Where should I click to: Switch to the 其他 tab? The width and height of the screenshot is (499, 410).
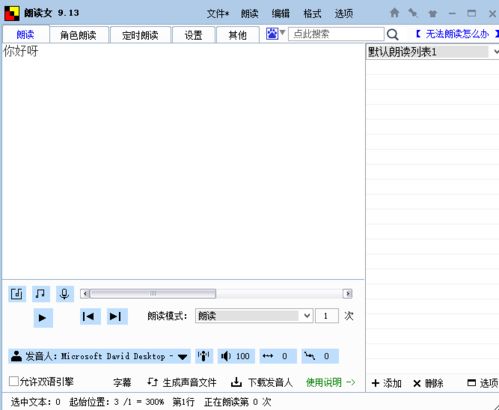(x=238, y=35)
